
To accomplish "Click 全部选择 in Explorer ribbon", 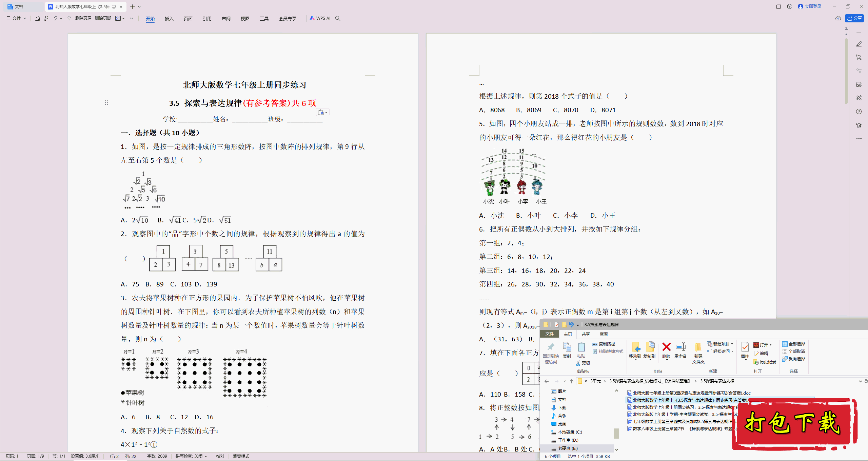I will point(793,344).
